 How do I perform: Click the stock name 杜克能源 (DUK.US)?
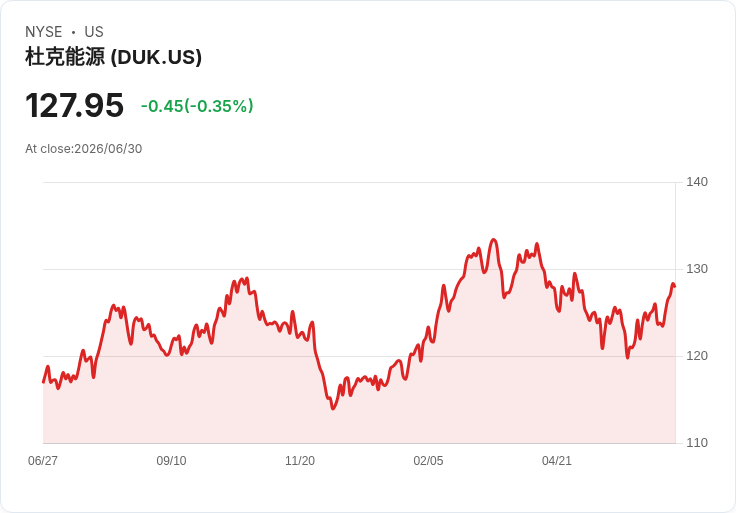click(x=113, y=57)
